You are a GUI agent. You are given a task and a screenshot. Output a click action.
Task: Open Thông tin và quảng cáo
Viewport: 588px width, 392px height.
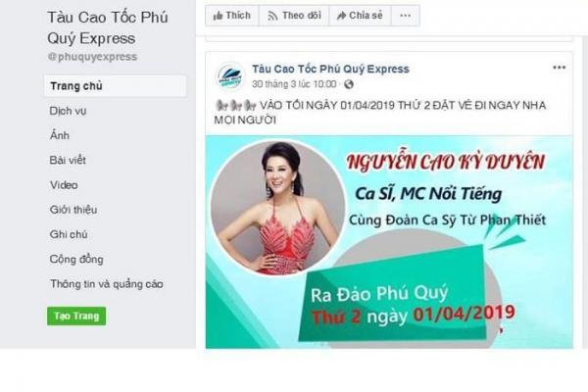coord(107,284)
